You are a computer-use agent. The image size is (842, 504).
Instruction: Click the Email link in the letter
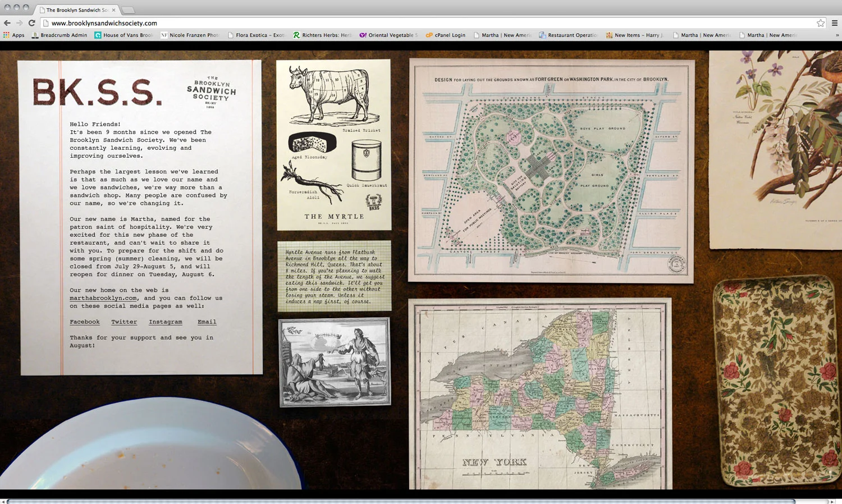(x=207, y=322)
